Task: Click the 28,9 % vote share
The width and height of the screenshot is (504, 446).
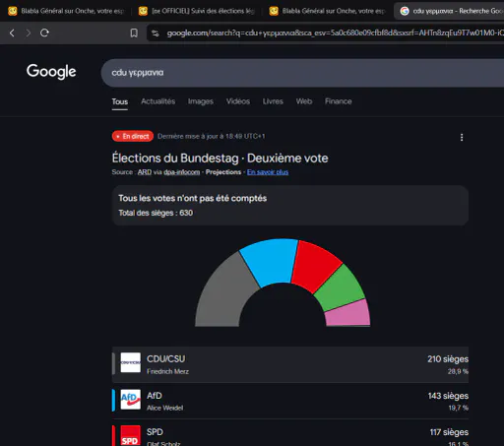Action: 458,371
